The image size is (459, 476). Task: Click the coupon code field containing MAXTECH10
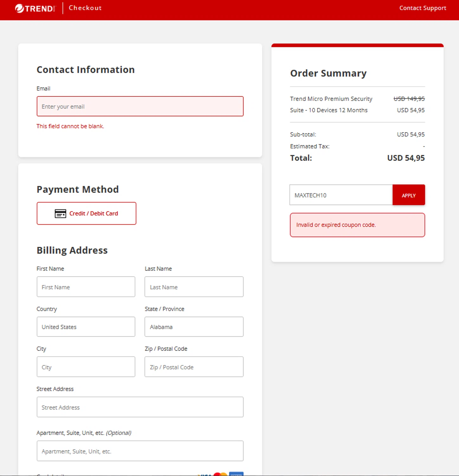[341, 195]
